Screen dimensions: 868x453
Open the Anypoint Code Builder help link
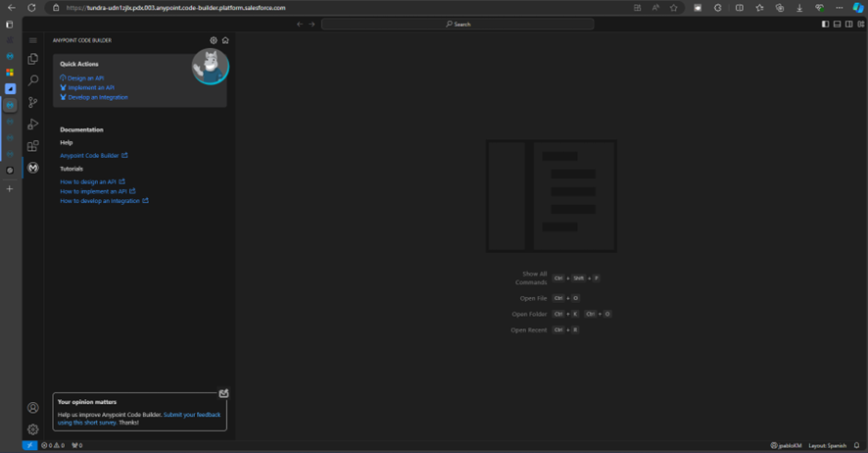93,156
